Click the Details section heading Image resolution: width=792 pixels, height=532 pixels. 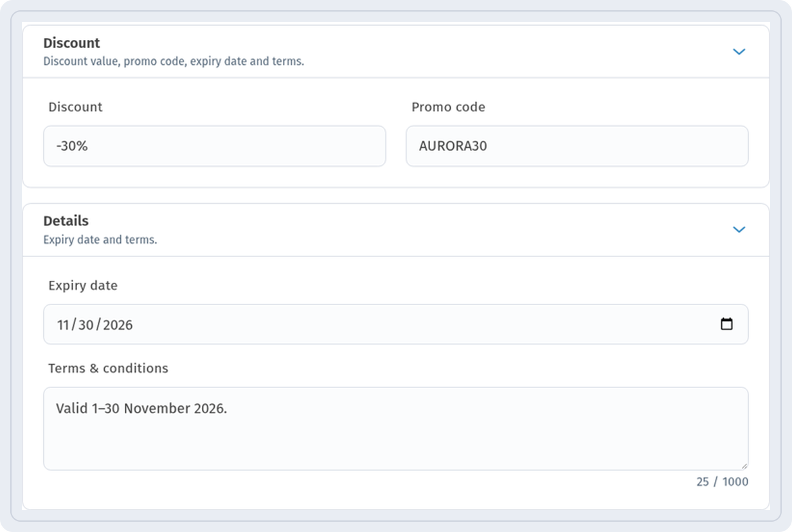click(x=66, y=221)
